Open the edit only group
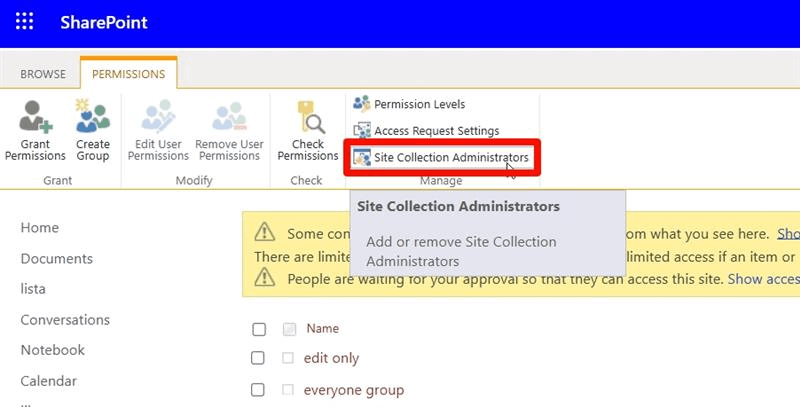The image size is (800, 407). (x=331, y=358)
